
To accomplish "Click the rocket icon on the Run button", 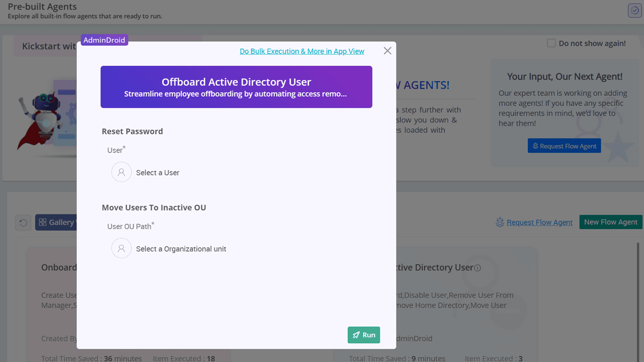I will [x=356, y=334].
